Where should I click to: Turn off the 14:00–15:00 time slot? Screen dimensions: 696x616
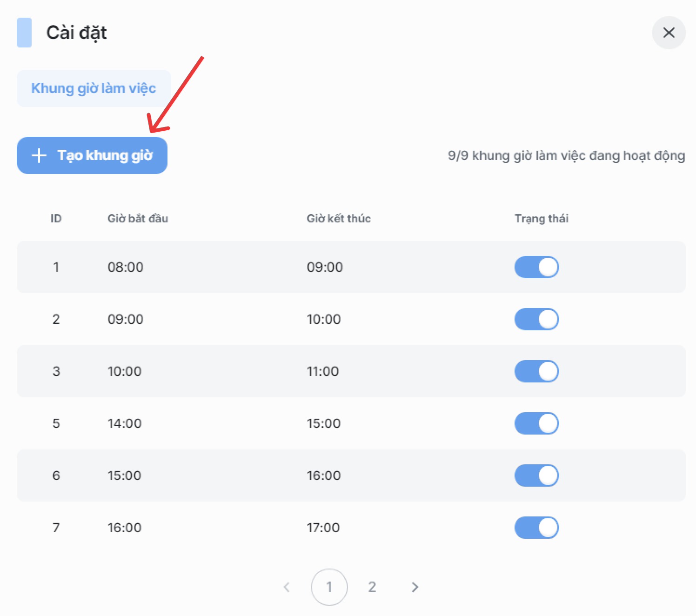(x=536, y=423)
